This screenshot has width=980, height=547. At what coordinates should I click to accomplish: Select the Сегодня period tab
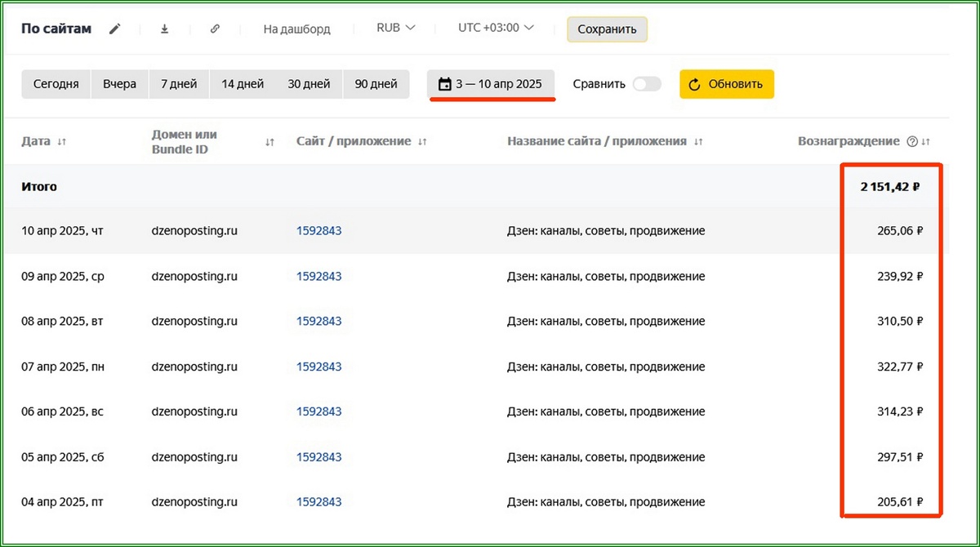[56, 84]
